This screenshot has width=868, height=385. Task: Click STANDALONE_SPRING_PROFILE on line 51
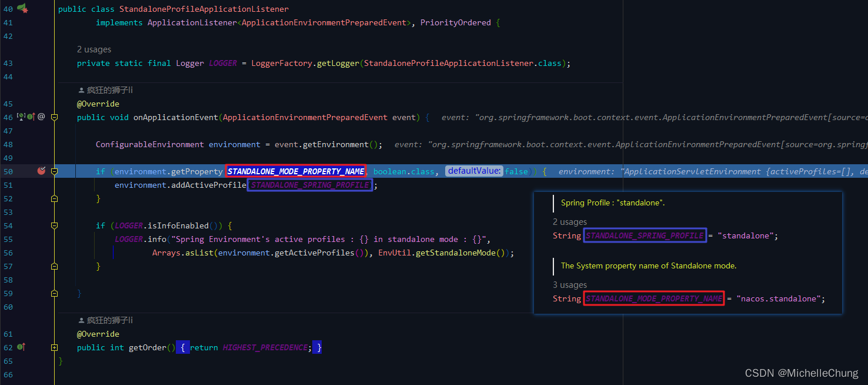[310, 185]
